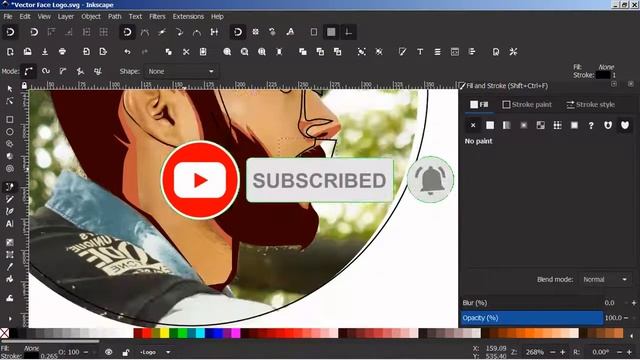Switch to the Stroke style tab
The image size is (640, 360).
tap(590, 104)
